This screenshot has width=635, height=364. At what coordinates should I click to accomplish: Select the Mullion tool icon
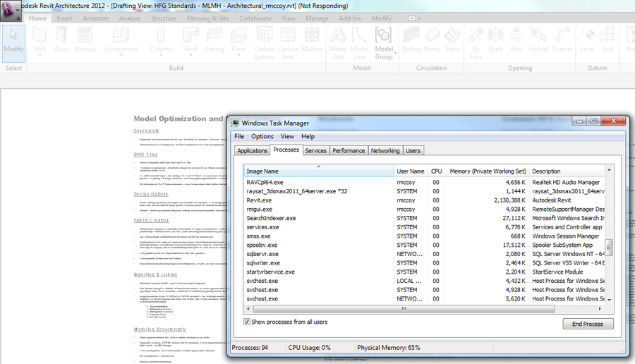click(x=312, y=40)
